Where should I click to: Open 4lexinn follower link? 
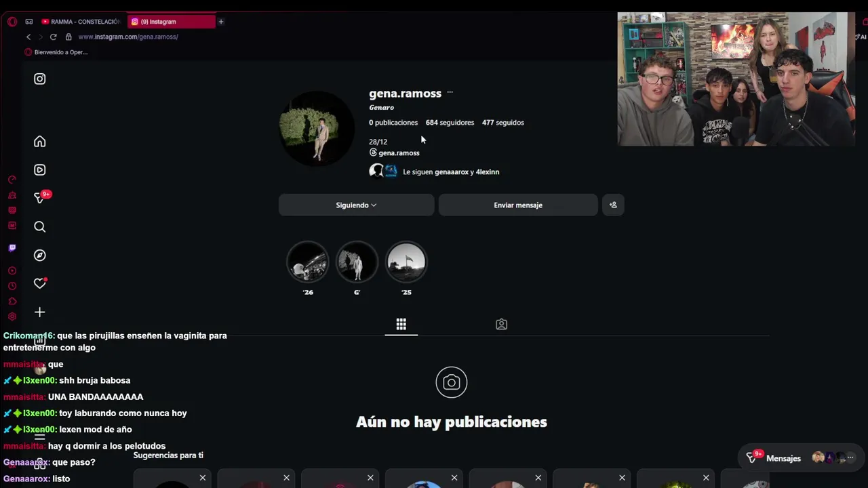[488, 172]
